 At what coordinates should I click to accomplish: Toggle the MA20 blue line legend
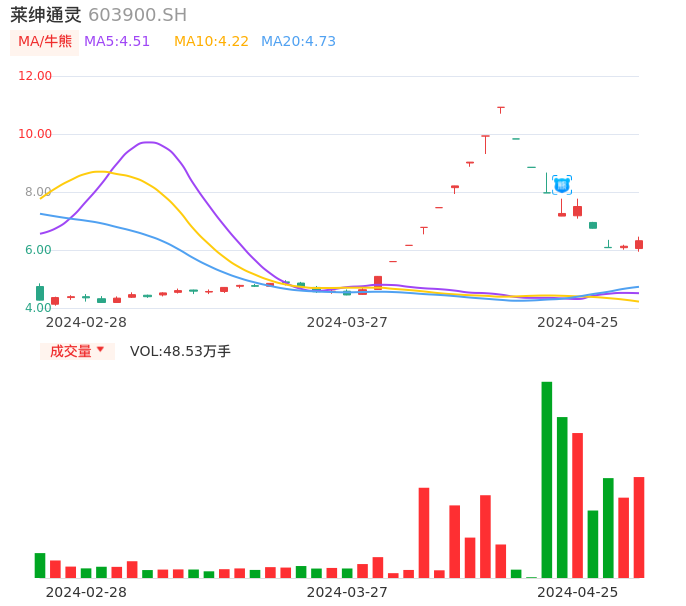click(298, 42)
